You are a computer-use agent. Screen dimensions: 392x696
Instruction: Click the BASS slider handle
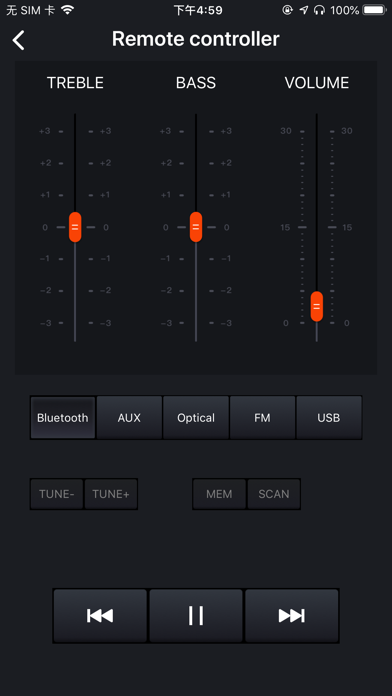click(x=196, y=227)
